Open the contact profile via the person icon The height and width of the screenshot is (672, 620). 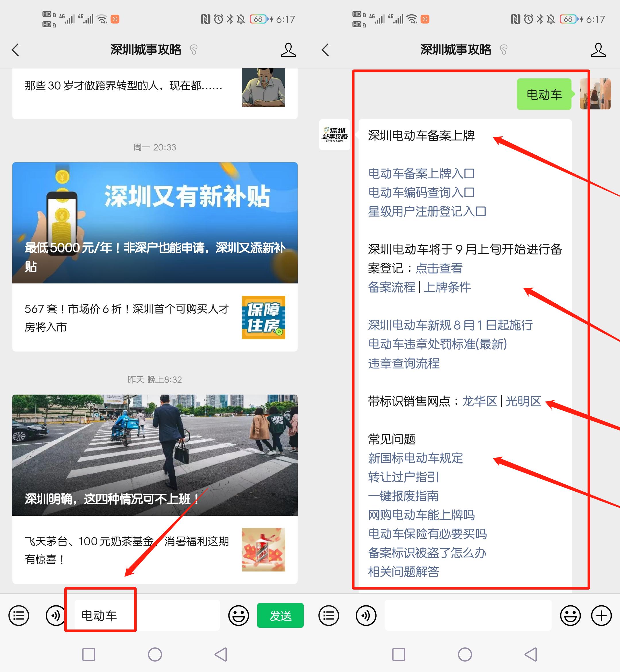[x=288, y=49]
